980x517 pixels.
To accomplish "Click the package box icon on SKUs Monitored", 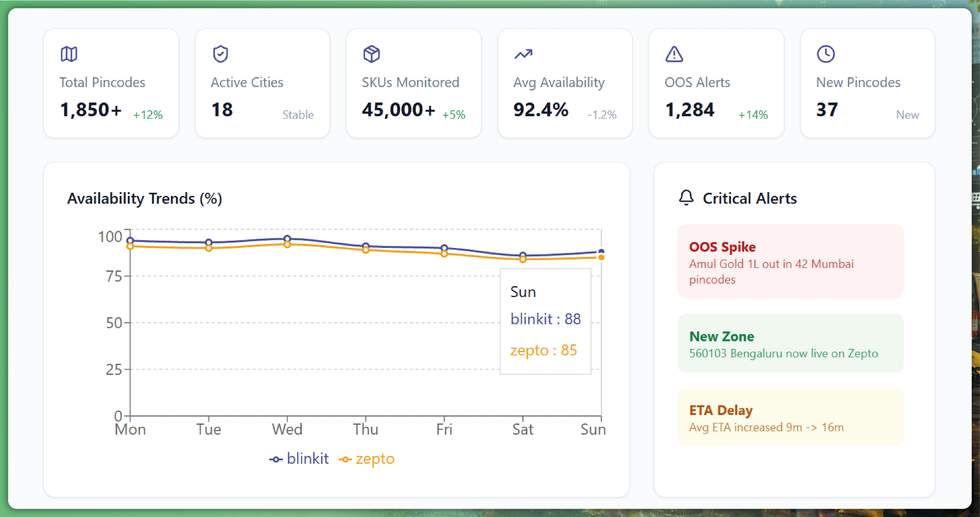I will click(x=371, y=54).
